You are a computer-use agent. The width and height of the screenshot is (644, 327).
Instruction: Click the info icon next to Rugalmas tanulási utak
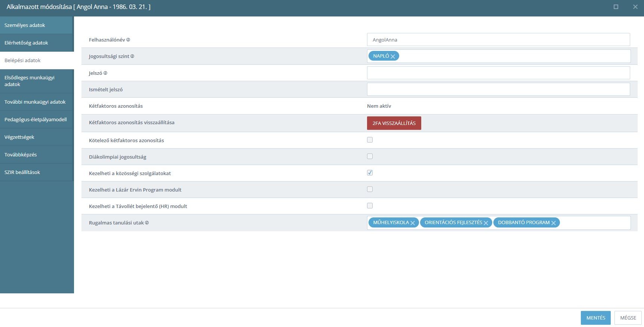tap(147, 223)
